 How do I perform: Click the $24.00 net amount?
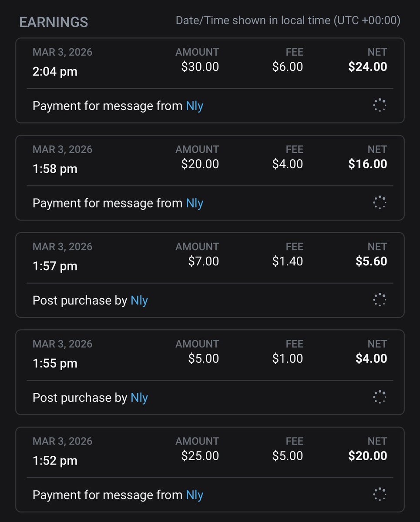367,67
